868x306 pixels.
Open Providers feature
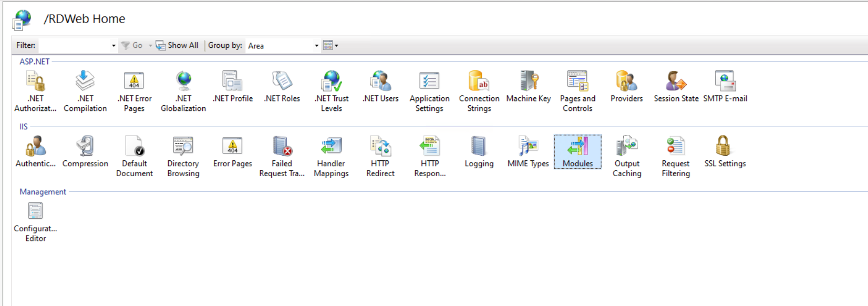[627, 87]
